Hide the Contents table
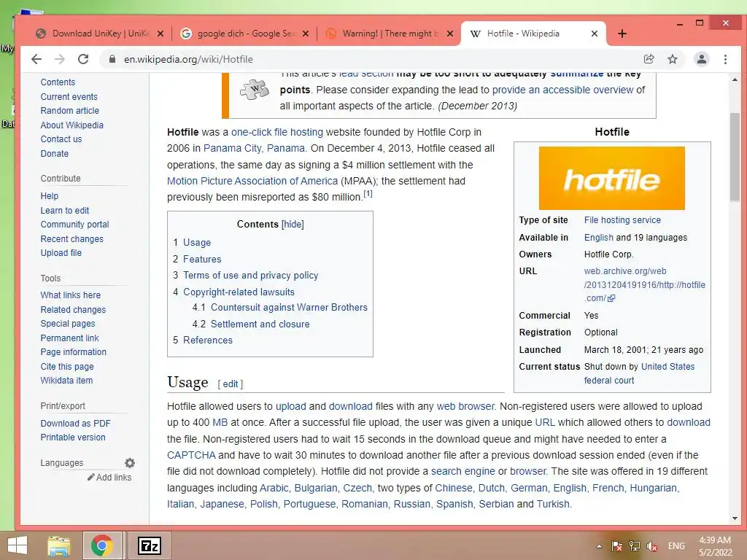Viewport: 747px width, 560px height. (x=293, y=225)
